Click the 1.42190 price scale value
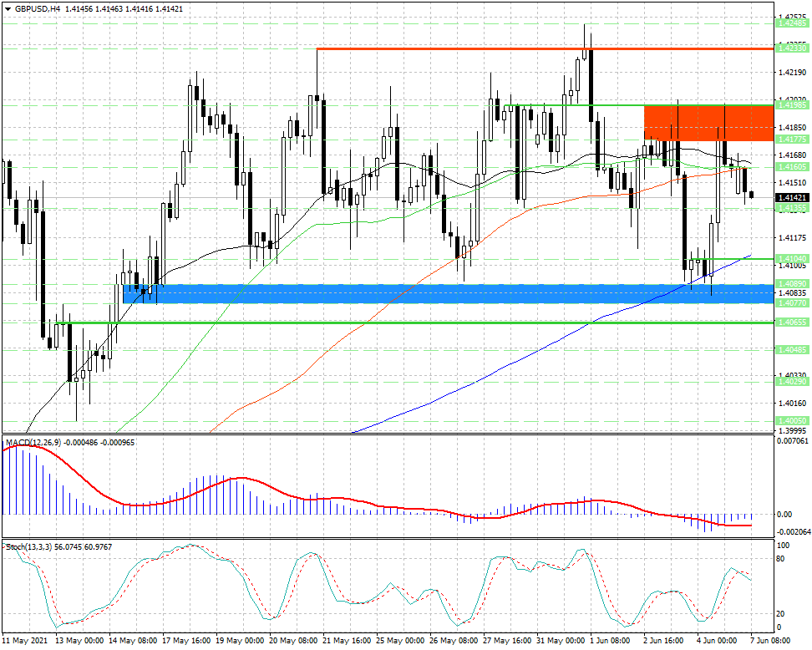Screen dimensions: 812x650 pyautogui.click(x=792, y=72)
